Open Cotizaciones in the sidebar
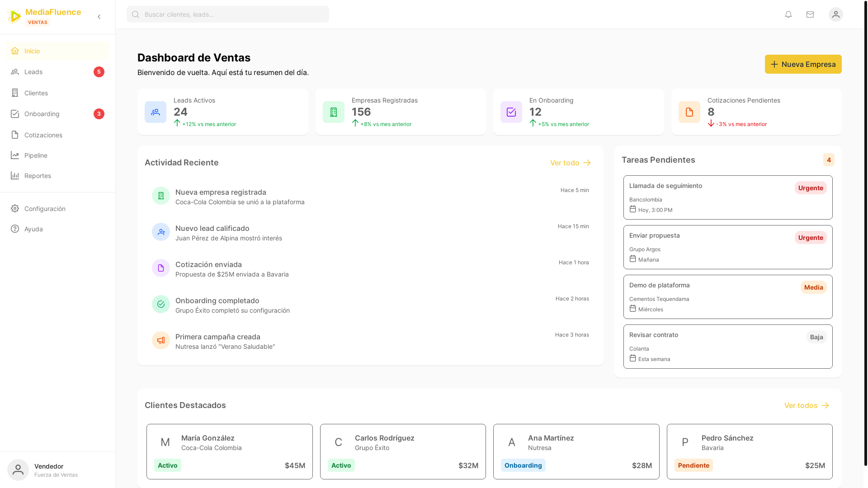 pos(57,135)
